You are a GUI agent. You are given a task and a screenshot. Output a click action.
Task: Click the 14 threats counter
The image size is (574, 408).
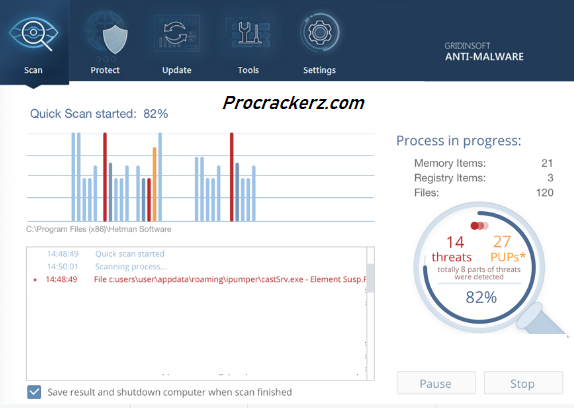(x=452, y=249)
